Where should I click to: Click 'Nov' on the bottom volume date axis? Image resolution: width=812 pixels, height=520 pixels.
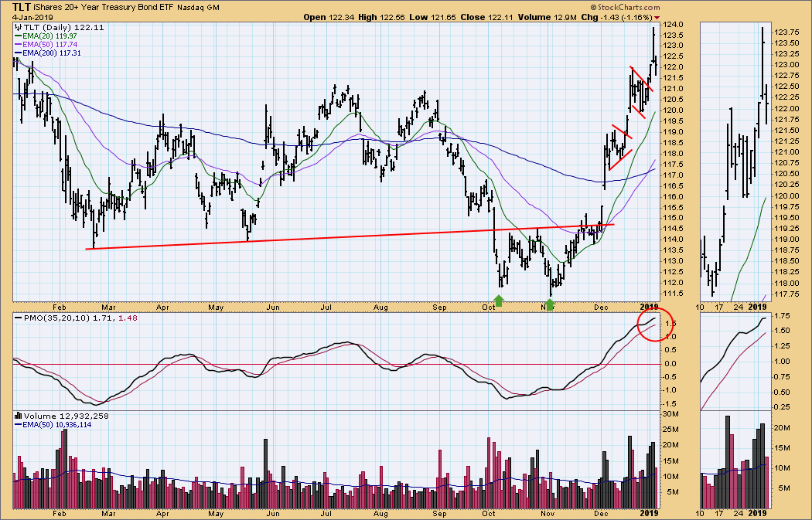(548, 513)
